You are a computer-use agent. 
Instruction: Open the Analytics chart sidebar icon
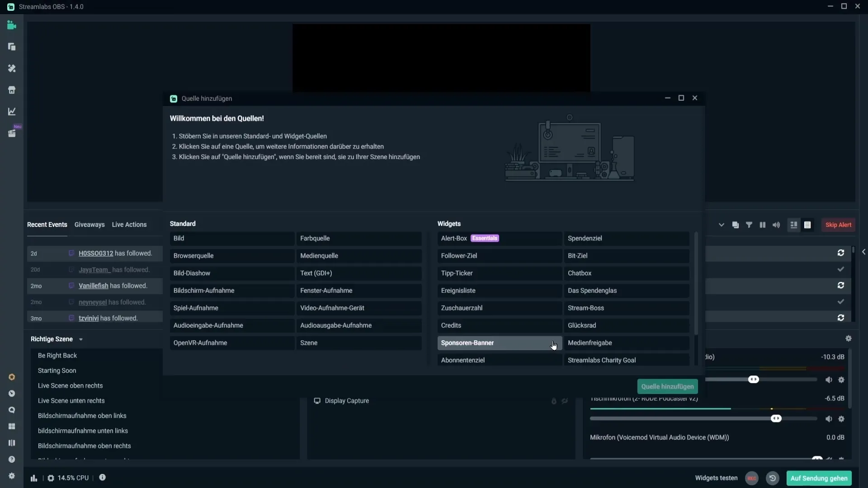point(12,112)
